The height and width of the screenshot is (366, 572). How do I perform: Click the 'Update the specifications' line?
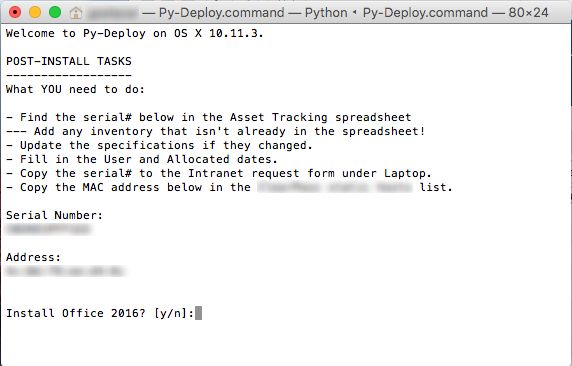pyautogui.click(x=159, y=145)
